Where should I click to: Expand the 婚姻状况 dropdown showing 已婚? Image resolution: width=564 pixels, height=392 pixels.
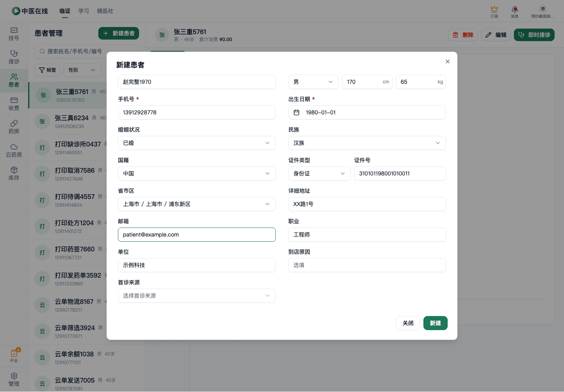pyautogui.click(x=197, y=143)
